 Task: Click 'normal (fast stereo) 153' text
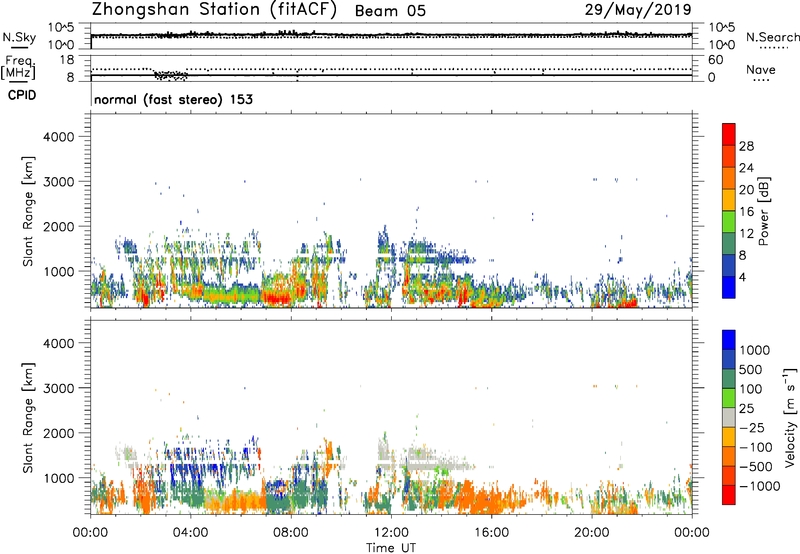(x=173, y=99)
